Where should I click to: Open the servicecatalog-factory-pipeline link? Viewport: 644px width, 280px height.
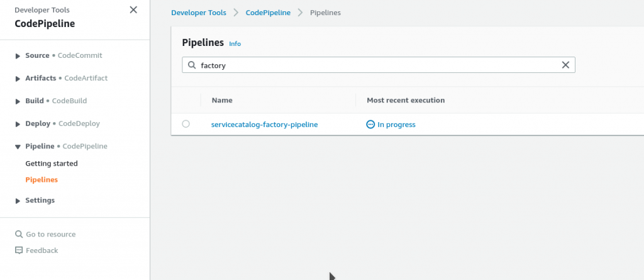coord(265,124)
